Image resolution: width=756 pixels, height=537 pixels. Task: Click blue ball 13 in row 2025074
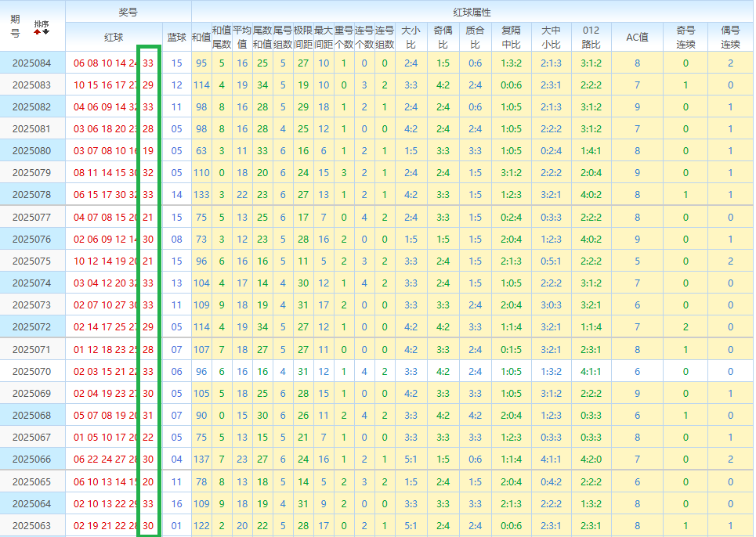coord(177,283)
